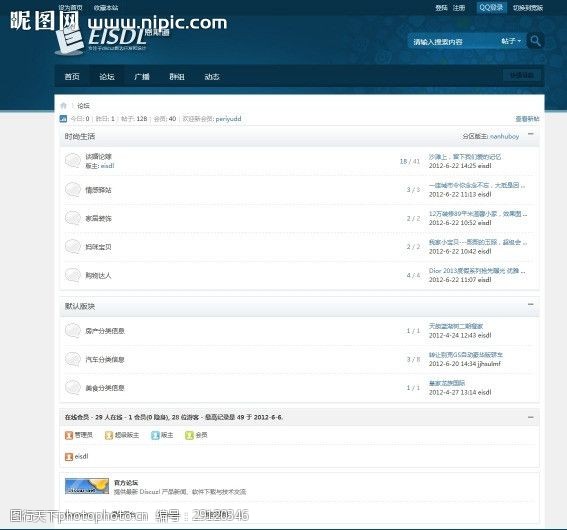Open the 快捷导航 quick navigation menu
567x530 pixels.
(522, 76)
